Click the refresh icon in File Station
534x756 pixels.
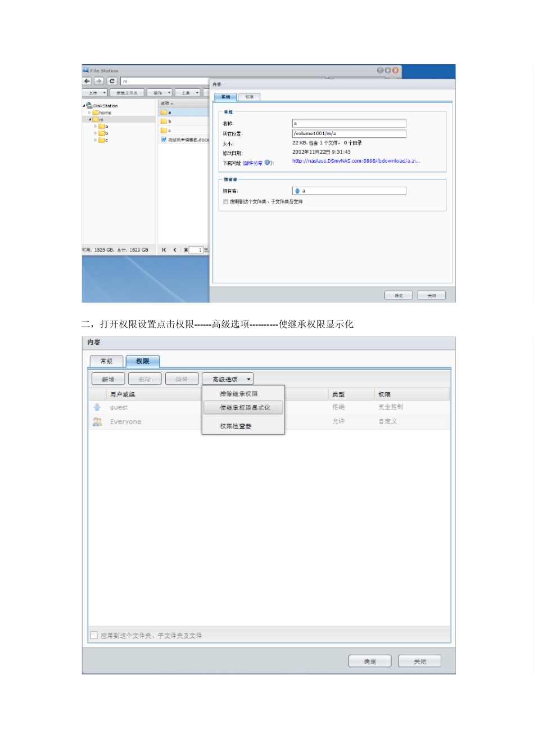point(112,81)
